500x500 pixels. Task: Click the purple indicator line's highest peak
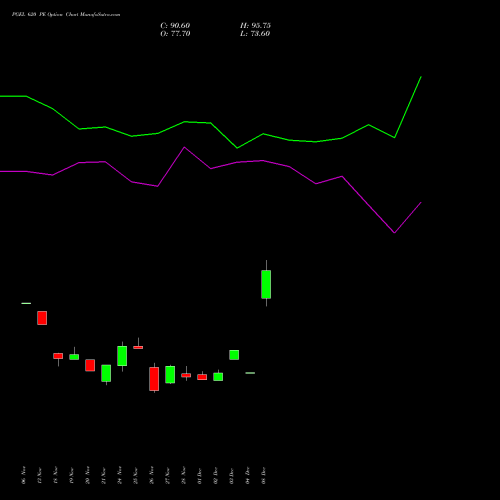(x=185, y=147)
